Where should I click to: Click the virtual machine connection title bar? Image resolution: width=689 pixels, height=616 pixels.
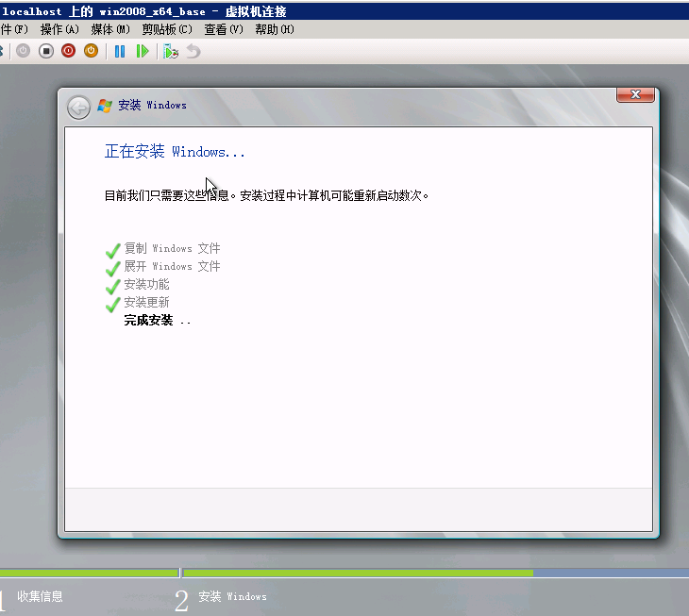344,11
